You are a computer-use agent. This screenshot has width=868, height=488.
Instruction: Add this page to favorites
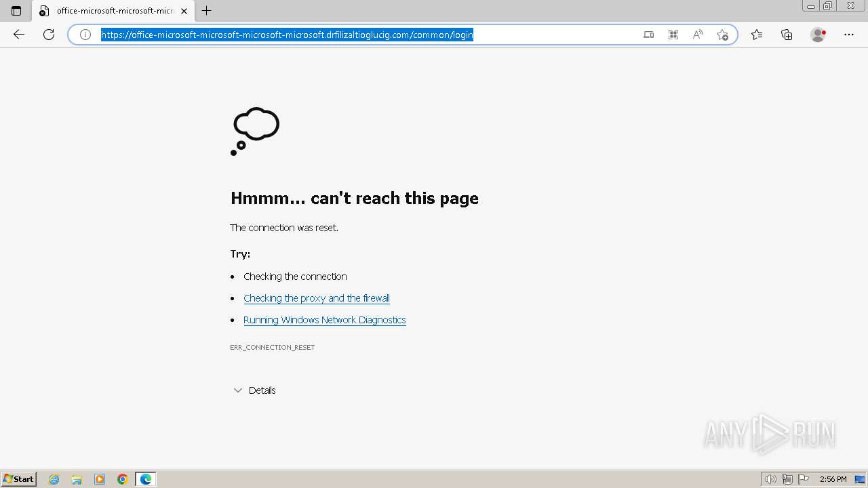pyautogui.click(x=722, y=35)
